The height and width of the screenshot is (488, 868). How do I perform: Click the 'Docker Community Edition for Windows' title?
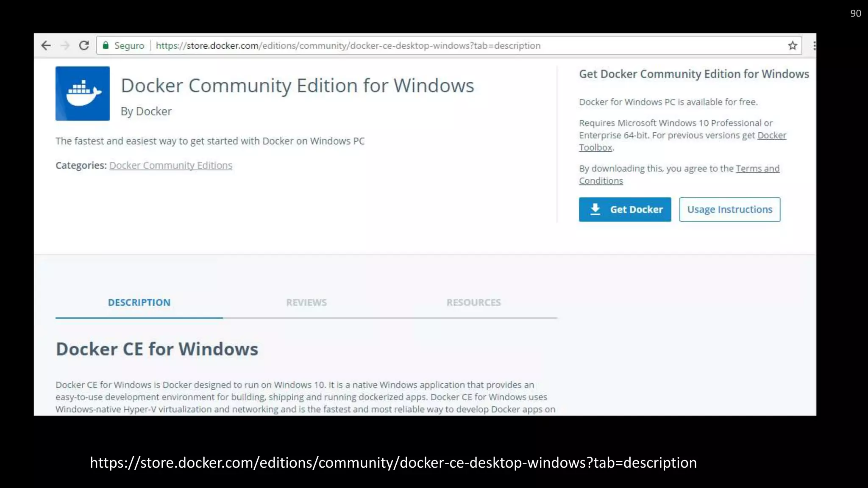coord(298,86)
